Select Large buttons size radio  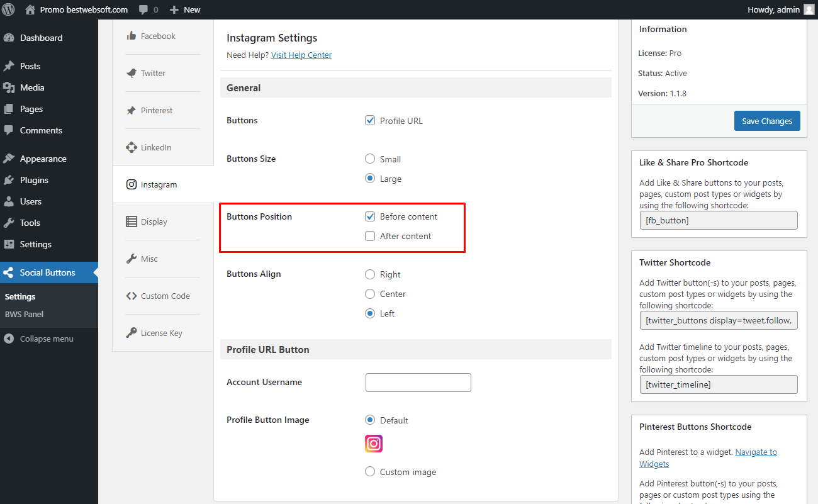pyautogui.click(x=370, y=179)
